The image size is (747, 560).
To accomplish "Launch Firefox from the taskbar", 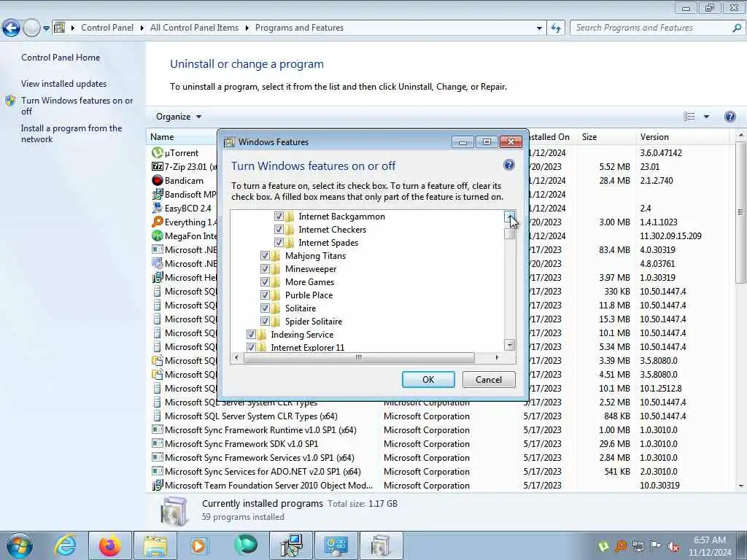I will click(x=110, y=545).
